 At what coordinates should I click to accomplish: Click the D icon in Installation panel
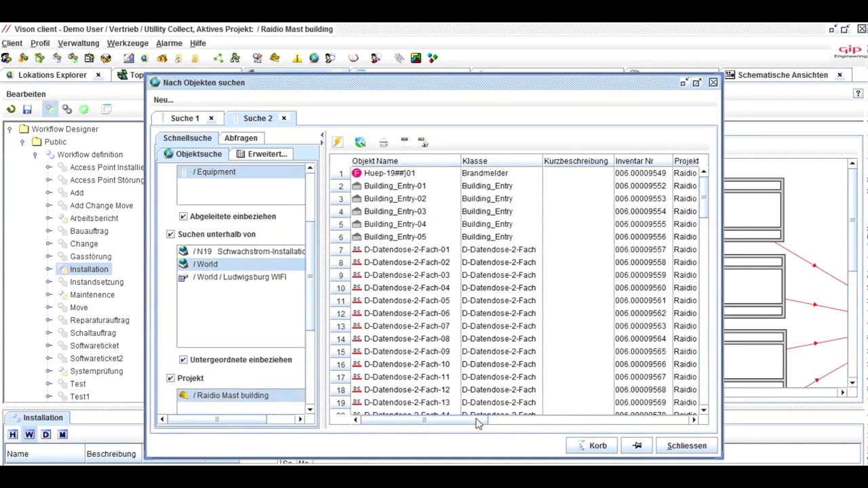[x=46, y=434]
